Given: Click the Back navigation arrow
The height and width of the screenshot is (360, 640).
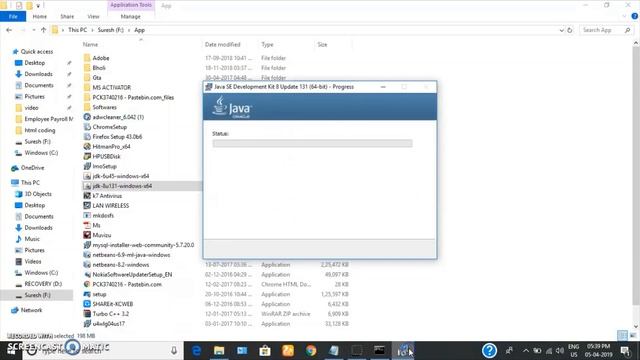Looking at the screenshot, I should click(9, 30).
